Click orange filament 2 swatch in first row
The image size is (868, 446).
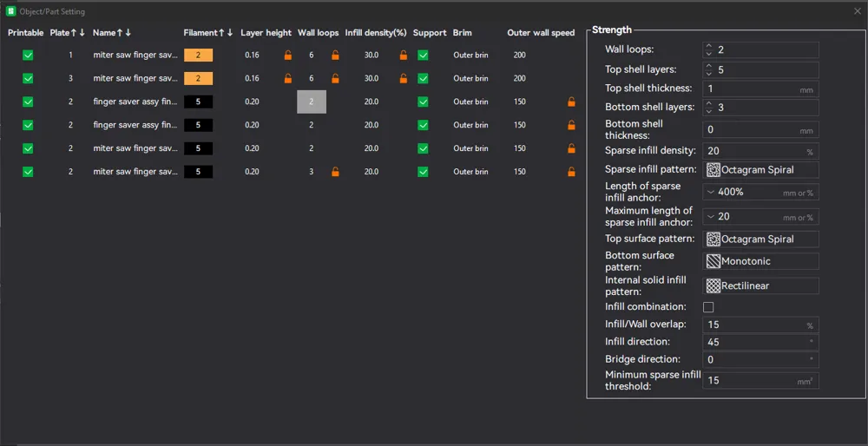point(198,56)
